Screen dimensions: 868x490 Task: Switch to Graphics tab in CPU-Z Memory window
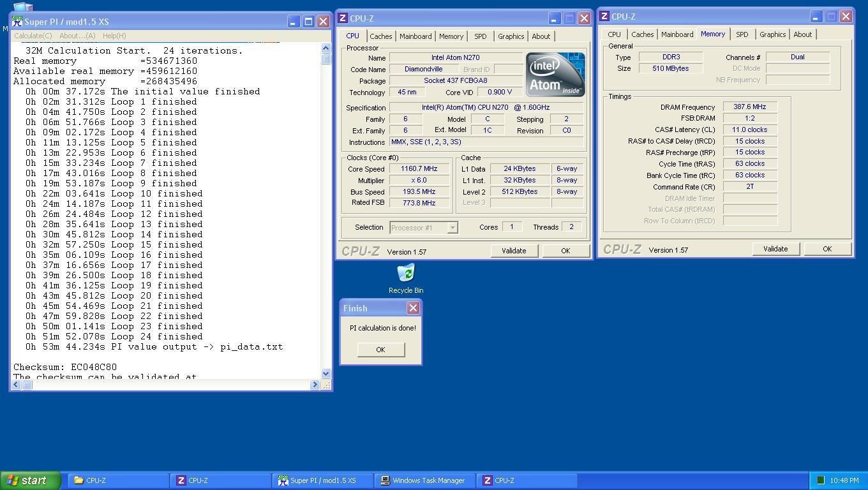pyautogui.click(x=772, y=34)
